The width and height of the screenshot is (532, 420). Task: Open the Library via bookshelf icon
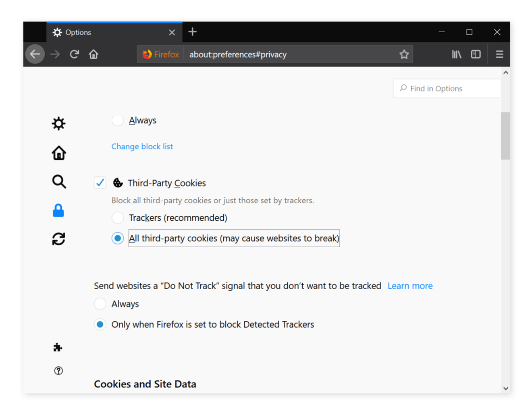click(x=456, y=54)
